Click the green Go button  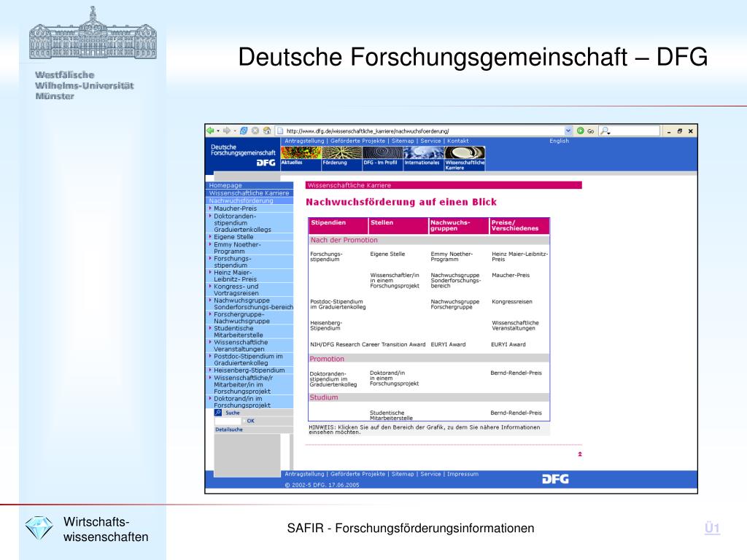point(585,131)
